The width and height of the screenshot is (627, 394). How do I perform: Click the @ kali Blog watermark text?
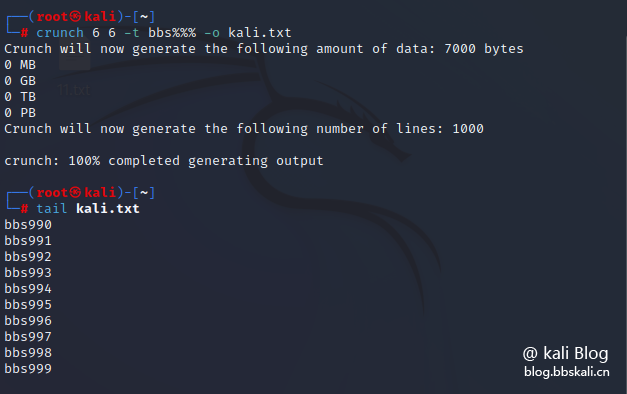(565, 353)
